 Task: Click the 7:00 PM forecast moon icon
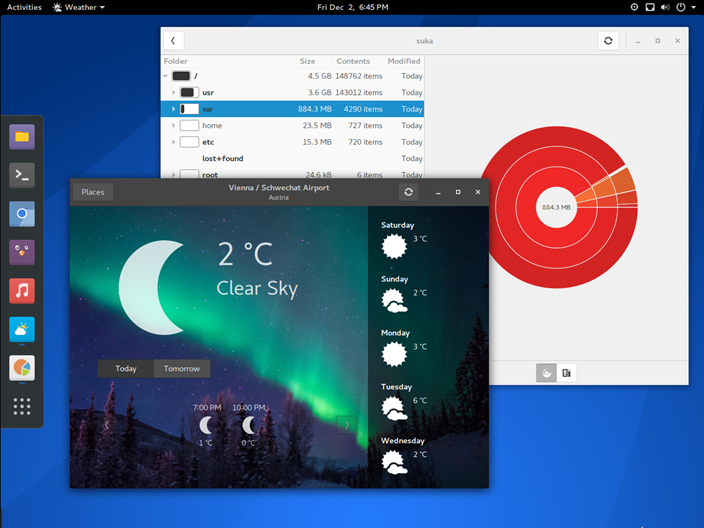click(x=206, y=425)
